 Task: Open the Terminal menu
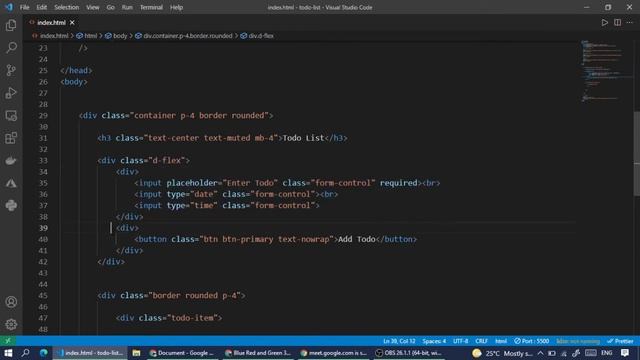tap(151, 7)
